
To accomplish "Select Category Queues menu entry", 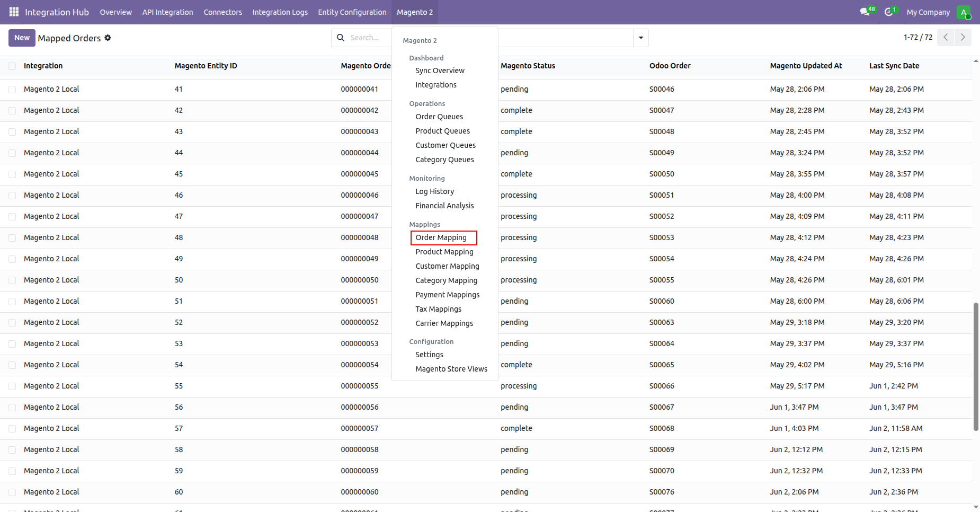I will point(444,160).
